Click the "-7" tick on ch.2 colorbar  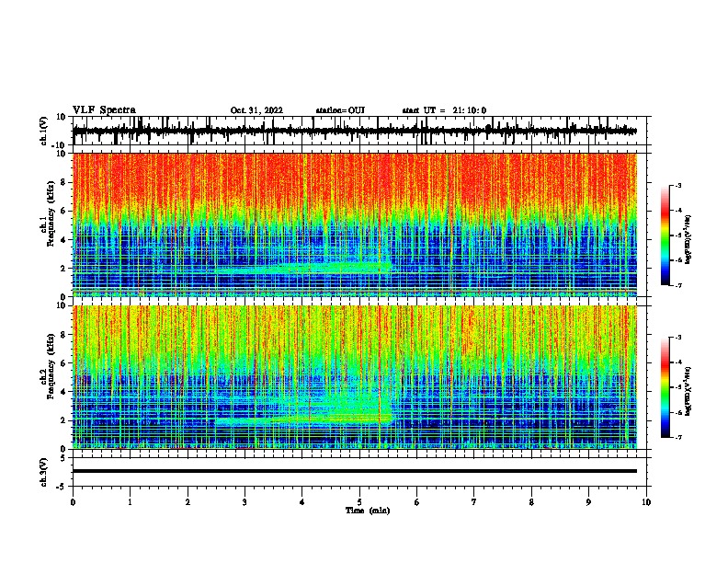click(x=678, y=438)
